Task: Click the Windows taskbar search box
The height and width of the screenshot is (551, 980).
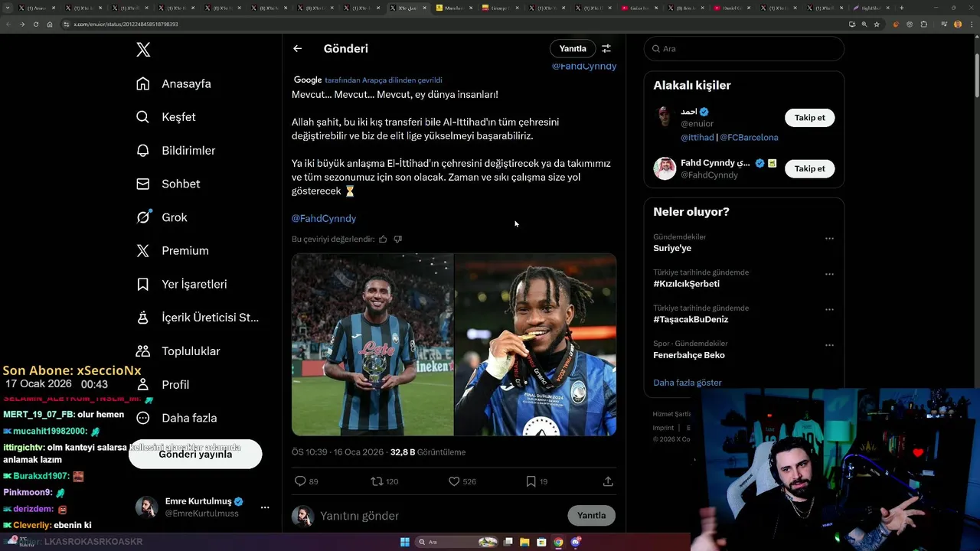Action: [457, 542]
